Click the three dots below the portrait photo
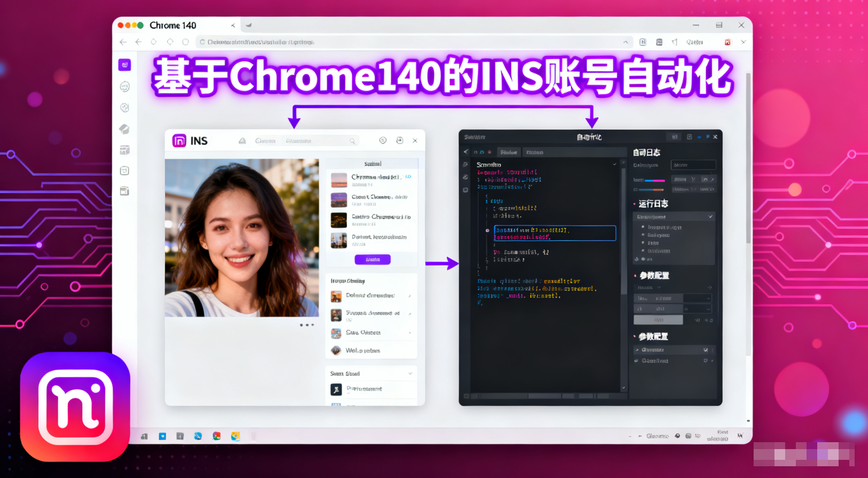Viewport: 868px width, 478px height. tap(307, 325)
